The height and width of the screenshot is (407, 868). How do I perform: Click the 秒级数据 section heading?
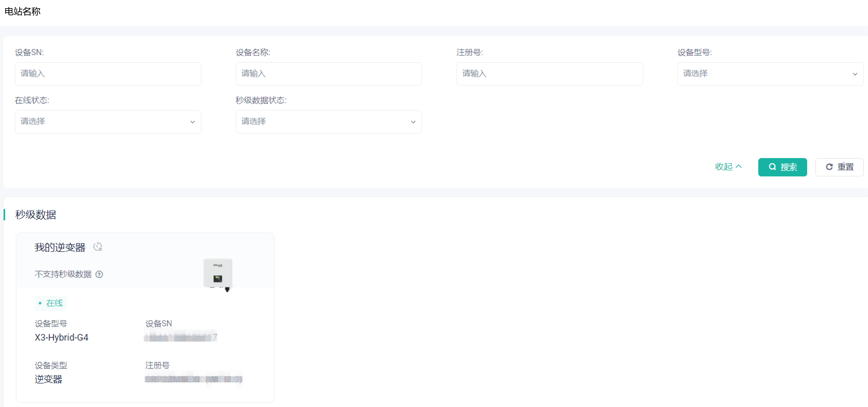tap(36, 215)
